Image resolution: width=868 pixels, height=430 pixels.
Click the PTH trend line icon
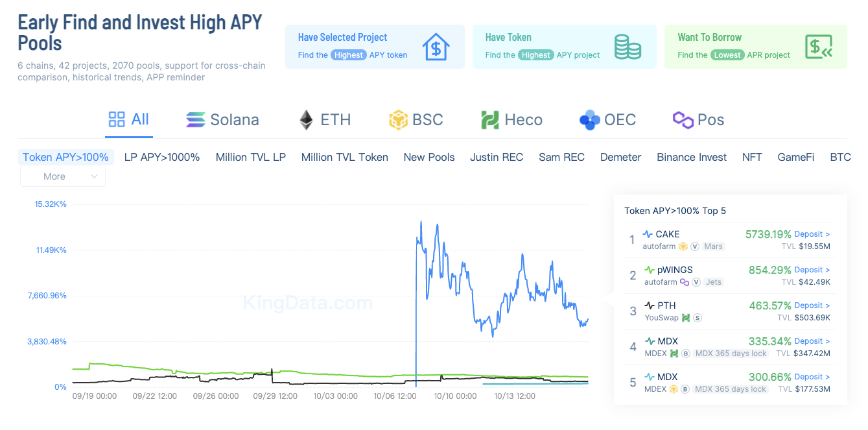[x=650, y=305]
